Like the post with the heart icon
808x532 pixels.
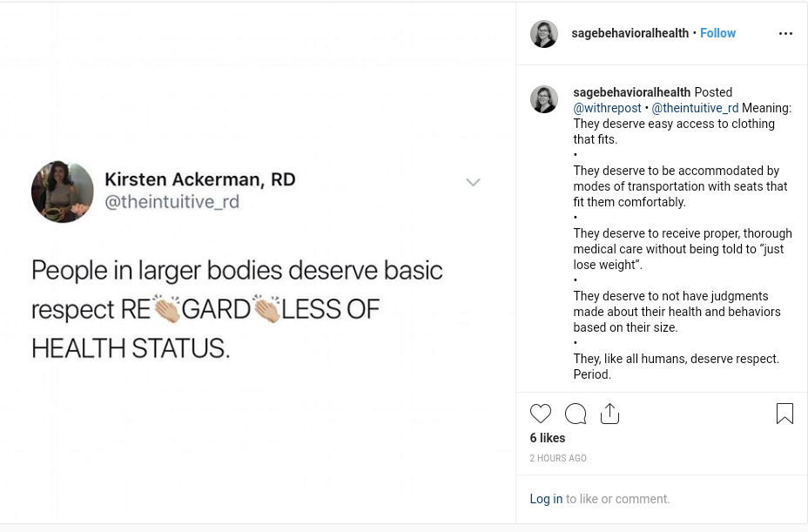(x=541, y=414)
